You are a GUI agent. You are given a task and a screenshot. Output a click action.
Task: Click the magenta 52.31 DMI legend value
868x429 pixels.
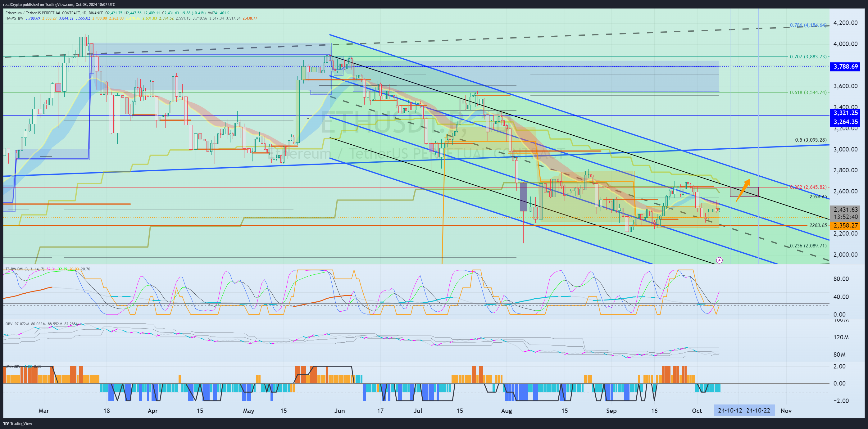[51, 269]
